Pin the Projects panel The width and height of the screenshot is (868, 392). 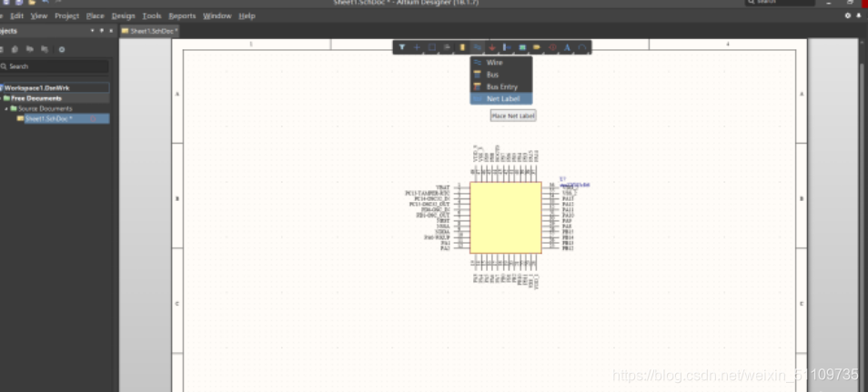coord(102,31)
